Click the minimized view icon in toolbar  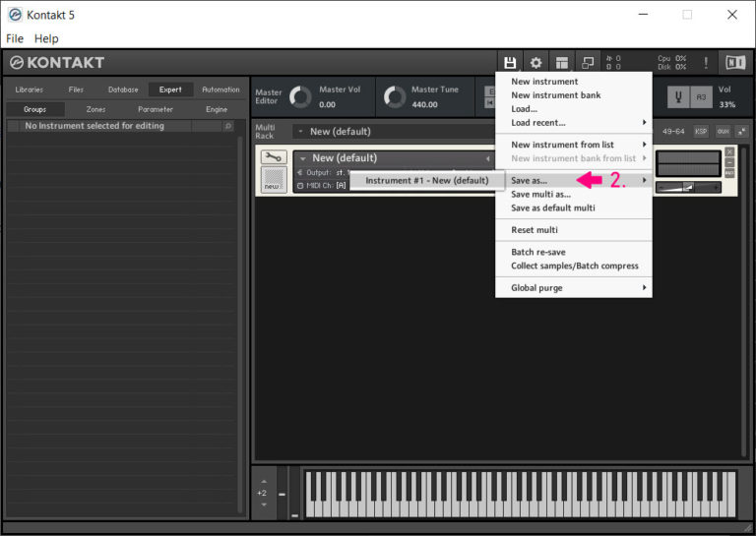tap(588, 62)
